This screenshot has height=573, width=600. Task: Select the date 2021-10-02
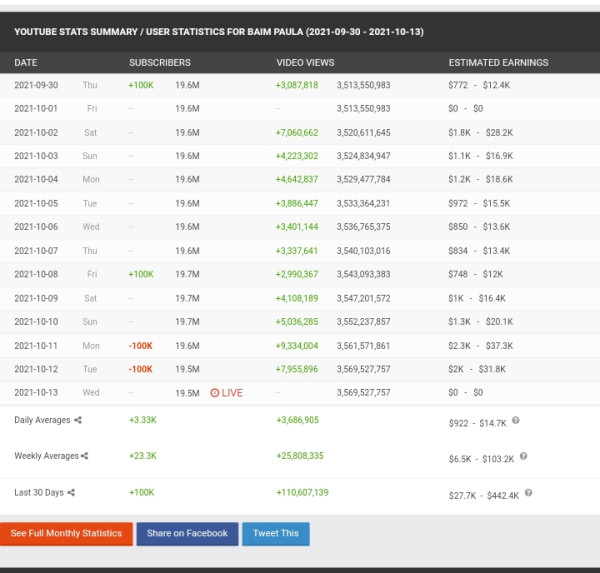coord(36,132)
